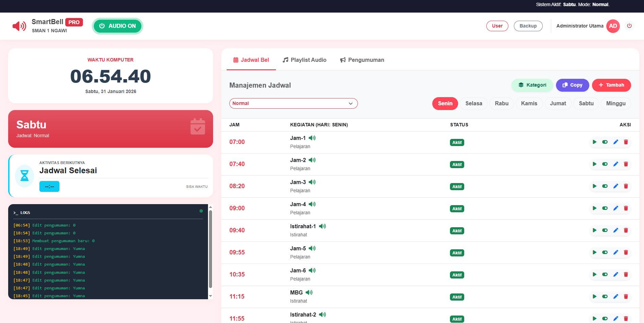Open the Backup button
The width and height of the screenshot is (644, 323).
(528, 26)
